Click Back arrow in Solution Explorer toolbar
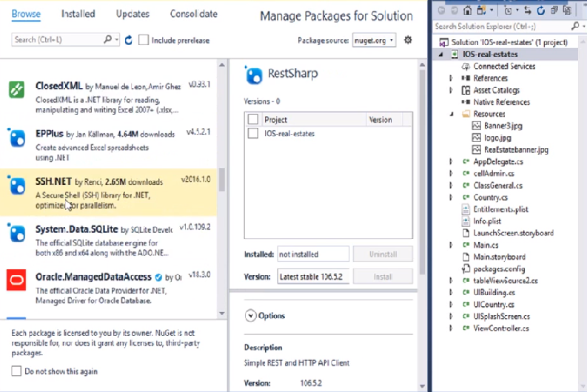587x392 pixels. coord(442,10)
